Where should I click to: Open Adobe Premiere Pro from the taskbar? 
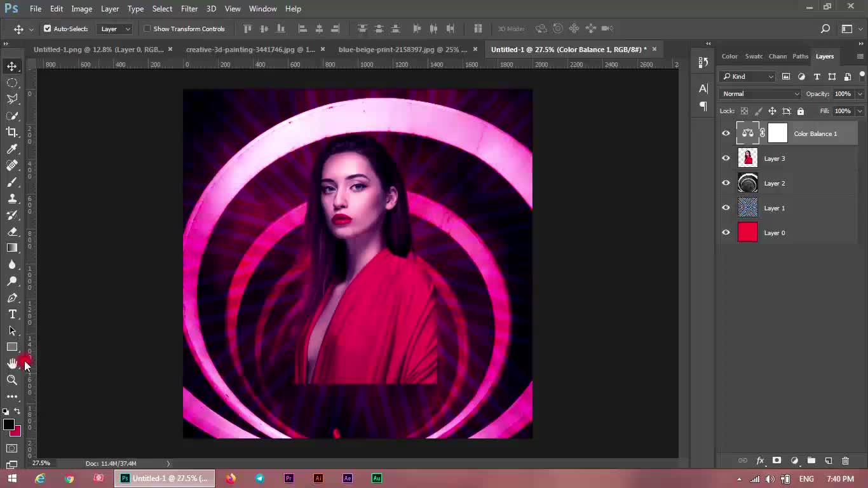point(289,478)
